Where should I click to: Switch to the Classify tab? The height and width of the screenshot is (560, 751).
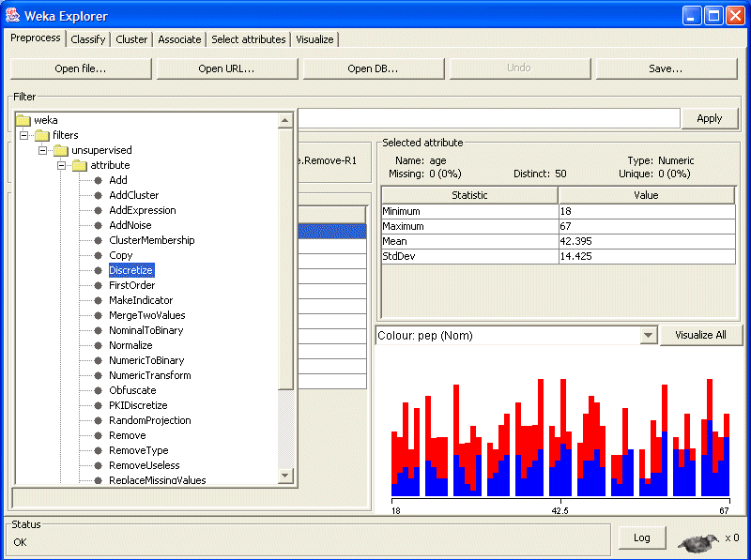click(x=88, y=39)
